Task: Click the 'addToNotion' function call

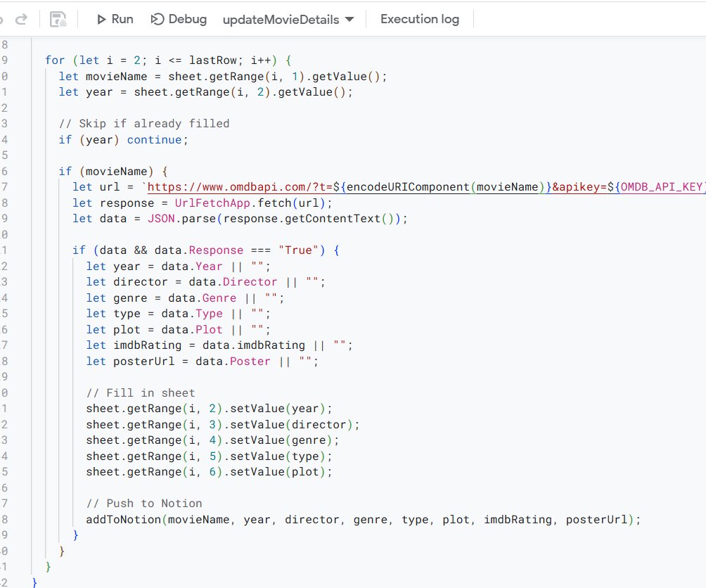Action: [x=124, y=520]
